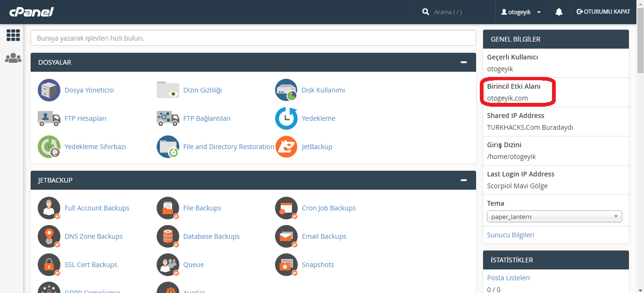The image size is (644, 293).
Task: Collapse the JETBACKUP section
Action: 464,180
